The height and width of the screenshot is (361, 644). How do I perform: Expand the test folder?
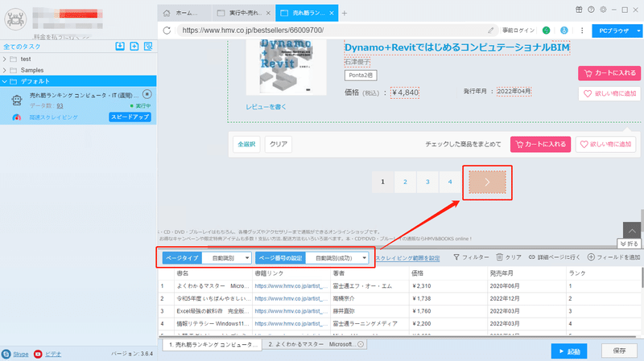(x=5, y=59)
